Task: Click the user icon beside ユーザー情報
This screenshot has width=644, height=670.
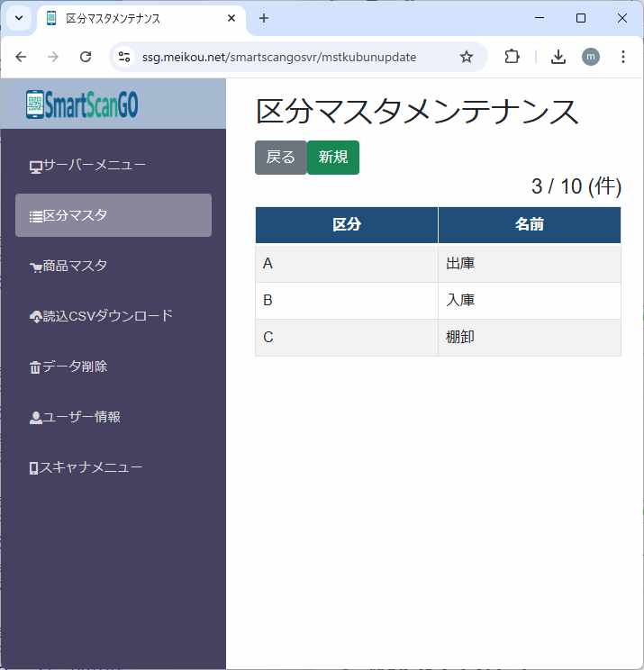Action: [35, 418]
